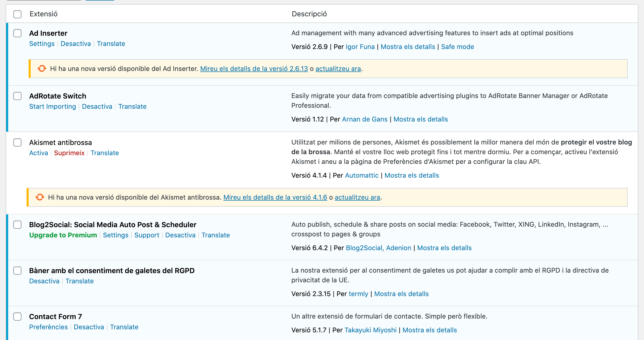Open Blog2Social Support link
This screenshot has width=644, height=340.
147,235
